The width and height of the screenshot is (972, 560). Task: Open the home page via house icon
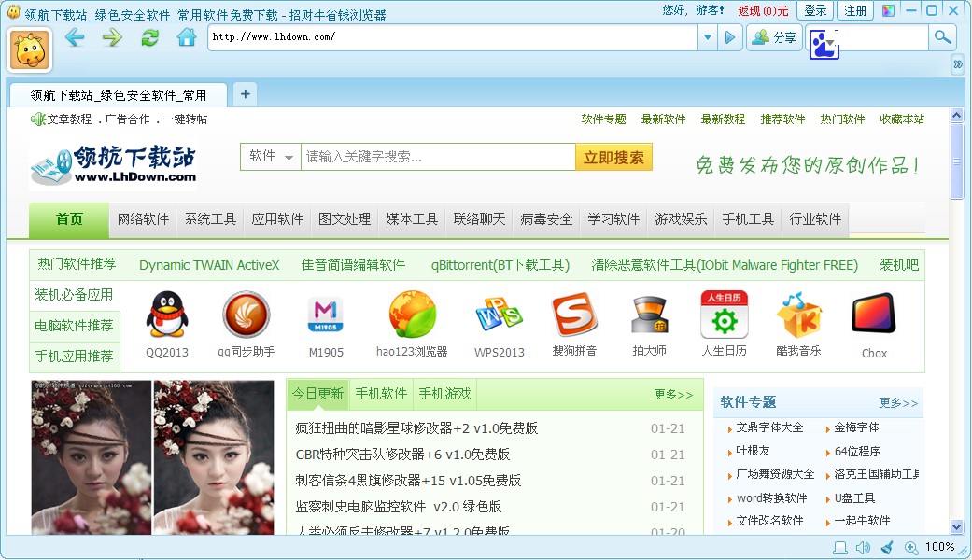[x=187, y=37]
